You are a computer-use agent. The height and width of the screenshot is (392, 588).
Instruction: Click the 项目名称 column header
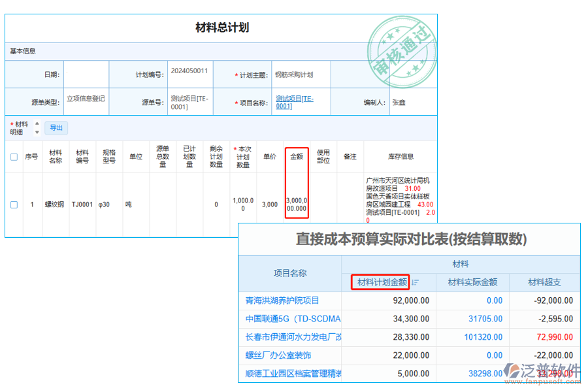(x=289, y=274)
